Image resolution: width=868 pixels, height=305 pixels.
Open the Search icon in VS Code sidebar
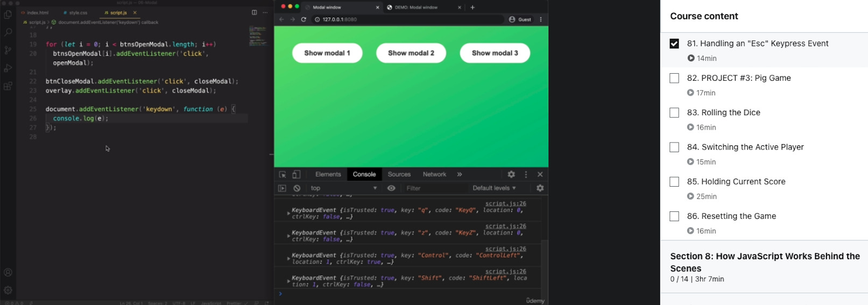click(8, 32)
